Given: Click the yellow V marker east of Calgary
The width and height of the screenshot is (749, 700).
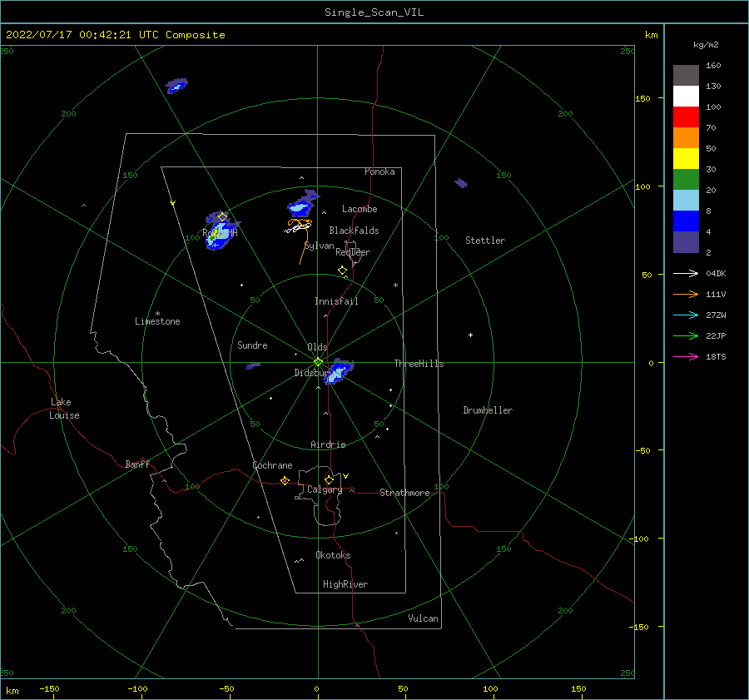Looking at the screenshot, I should coord(346,476).
